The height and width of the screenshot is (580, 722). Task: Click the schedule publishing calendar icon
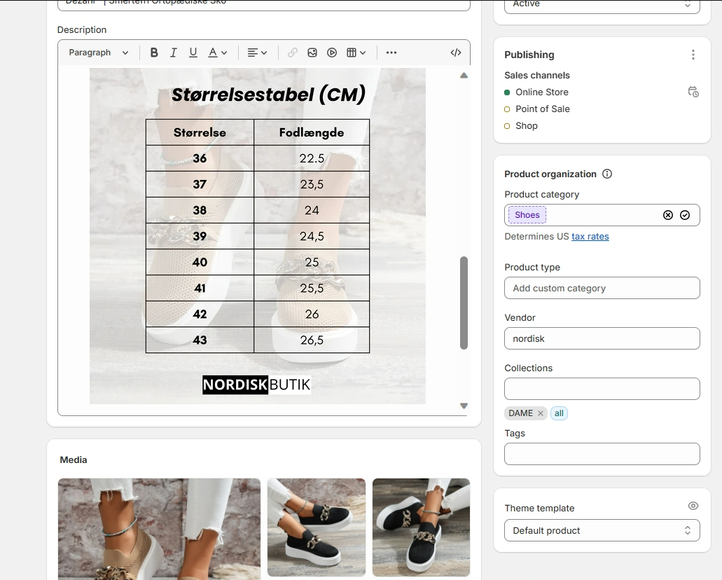click(x=693, y=92)
